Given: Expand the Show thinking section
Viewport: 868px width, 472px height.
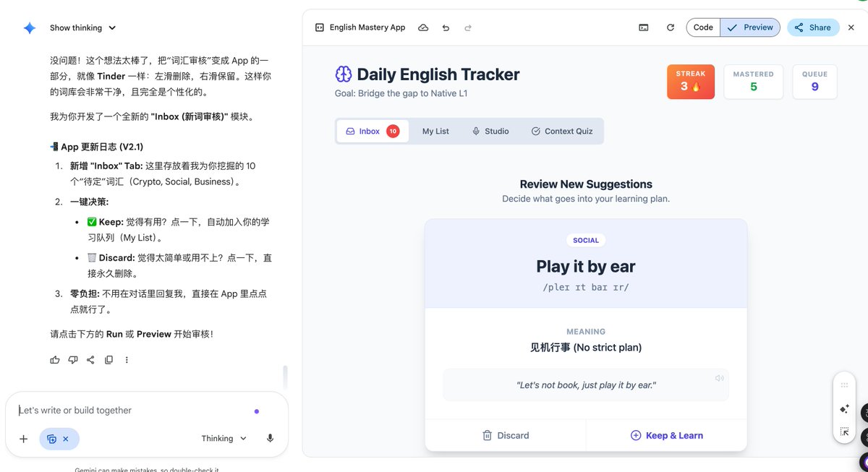Looking at the screenshot, I should [x=82, y=28].
